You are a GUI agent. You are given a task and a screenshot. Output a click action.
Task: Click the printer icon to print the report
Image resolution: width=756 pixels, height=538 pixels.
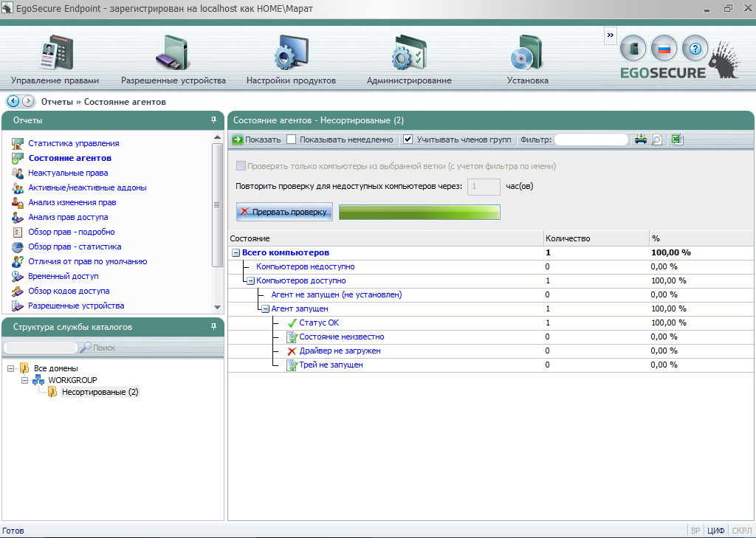641,139
